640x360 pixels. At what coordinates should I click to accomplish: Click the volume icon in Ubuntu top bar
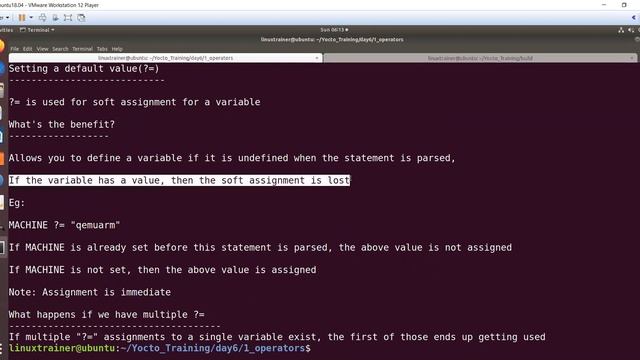click(631, 30)
